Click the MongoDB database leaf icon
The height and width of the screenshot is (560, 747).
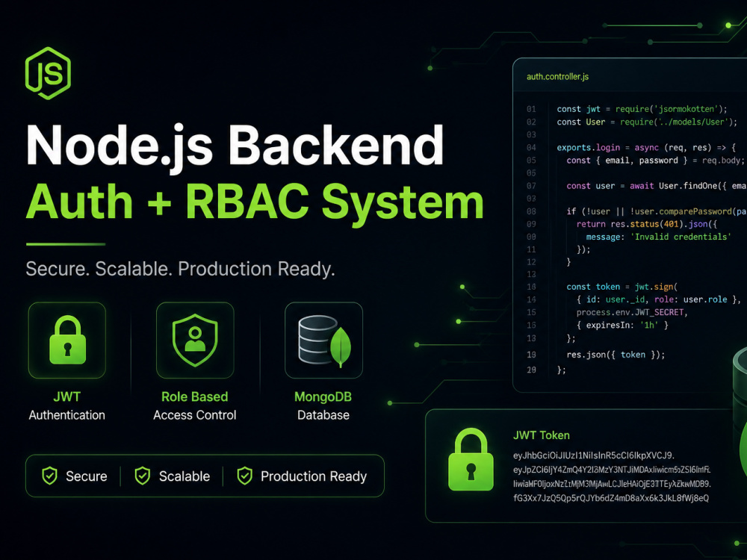tap(324, 341)
